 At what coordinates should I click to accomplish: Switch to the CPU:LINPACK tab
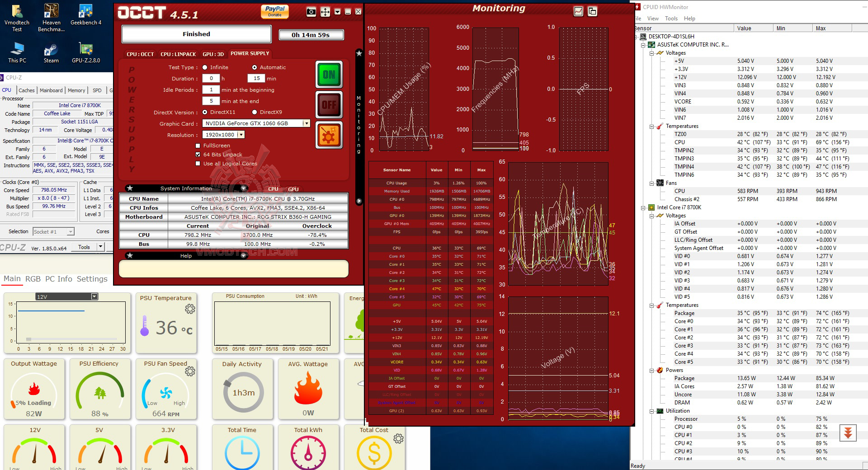pos(178,54)
